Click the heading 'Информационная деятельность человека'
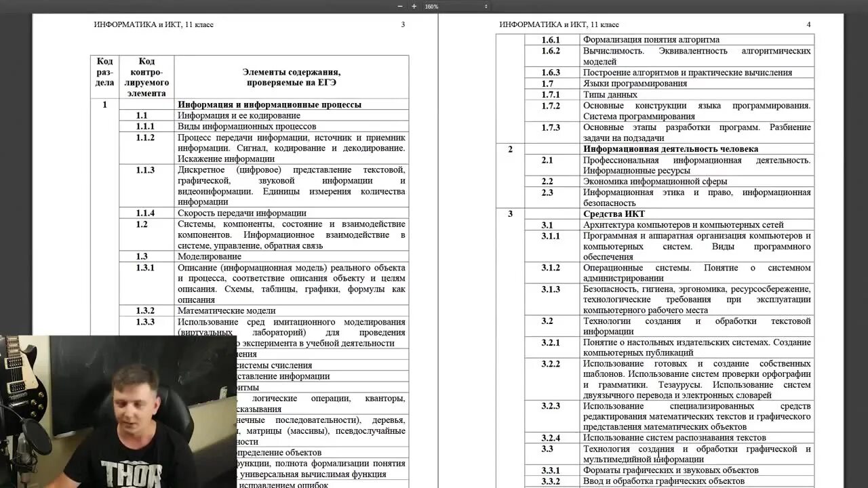Viewport: 868px width, 488px height. (x=671, y=148)
